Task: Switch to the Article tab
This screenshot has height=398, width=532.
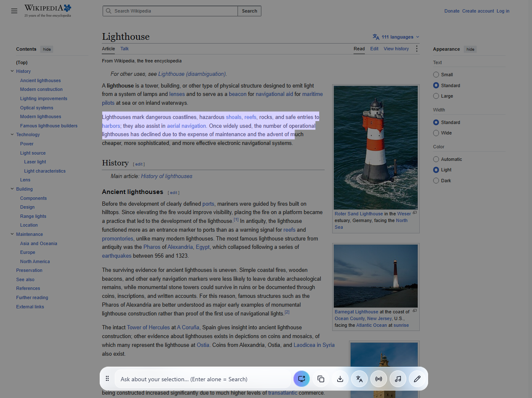Action: [x=108, y=49]
